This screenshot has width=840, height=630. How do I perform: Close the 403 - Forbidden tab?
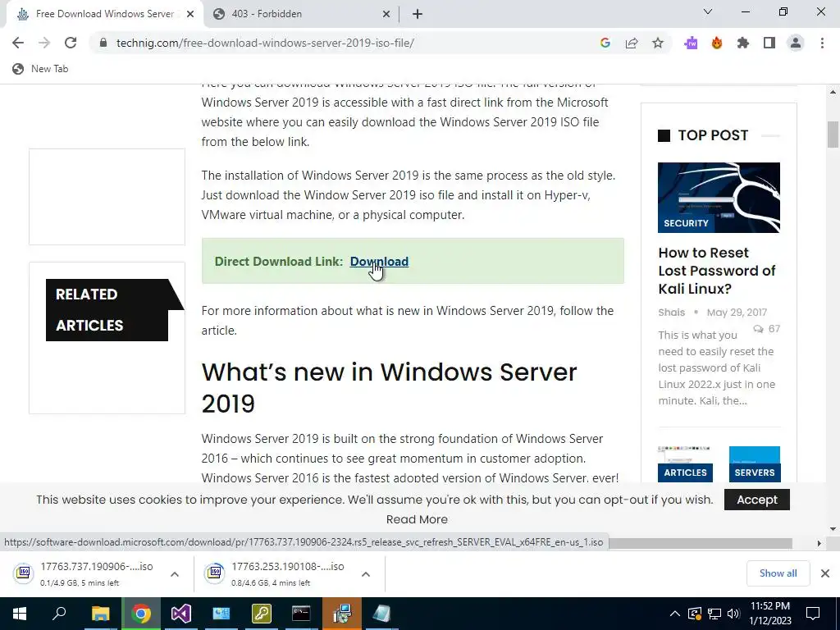point(386,14)
